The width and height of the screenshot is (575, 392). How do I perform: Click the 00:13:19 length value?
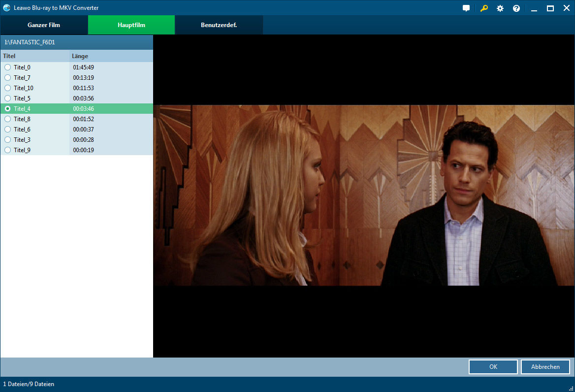pyautogui.click(x=83, y=78)
